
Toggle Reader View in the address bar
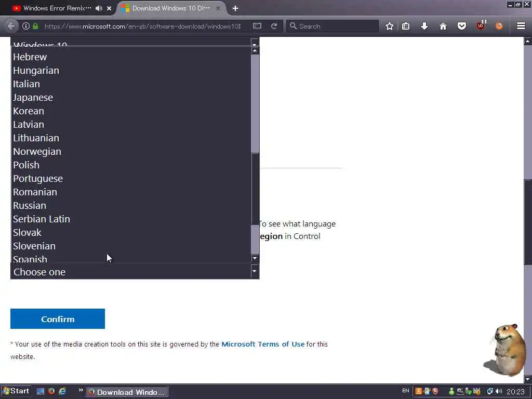[x=257, y=26]
